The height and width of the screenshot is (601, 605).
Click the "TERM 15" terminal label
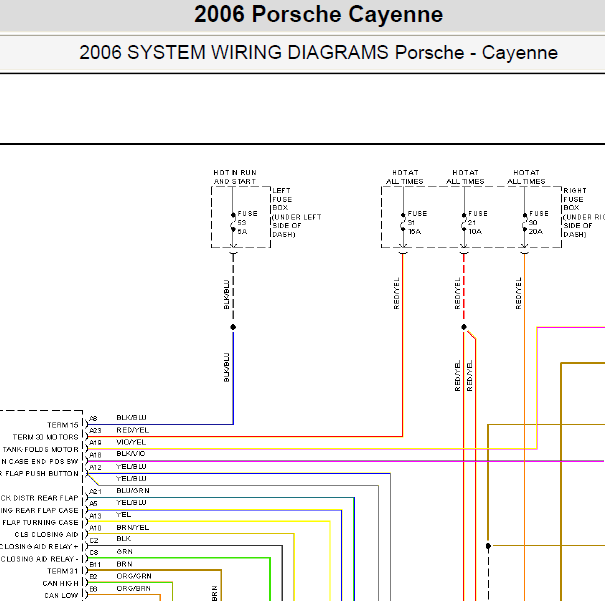63,425
